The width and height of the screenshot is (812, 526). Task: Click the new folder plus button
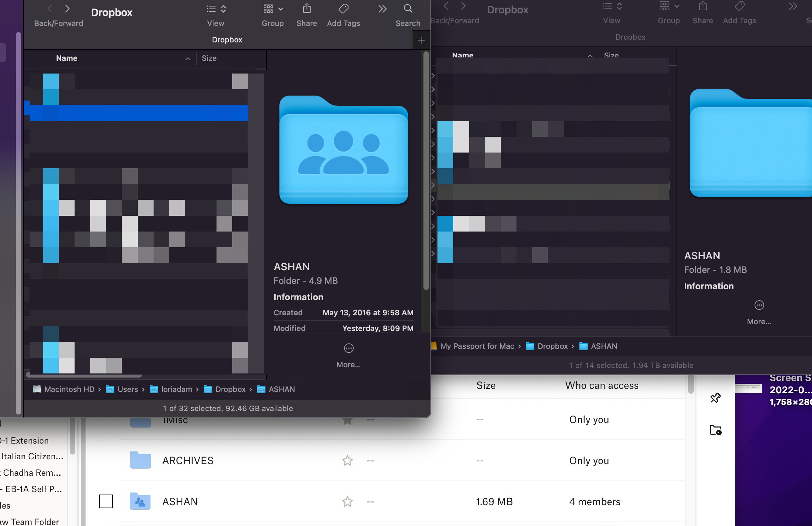(421, 40)
